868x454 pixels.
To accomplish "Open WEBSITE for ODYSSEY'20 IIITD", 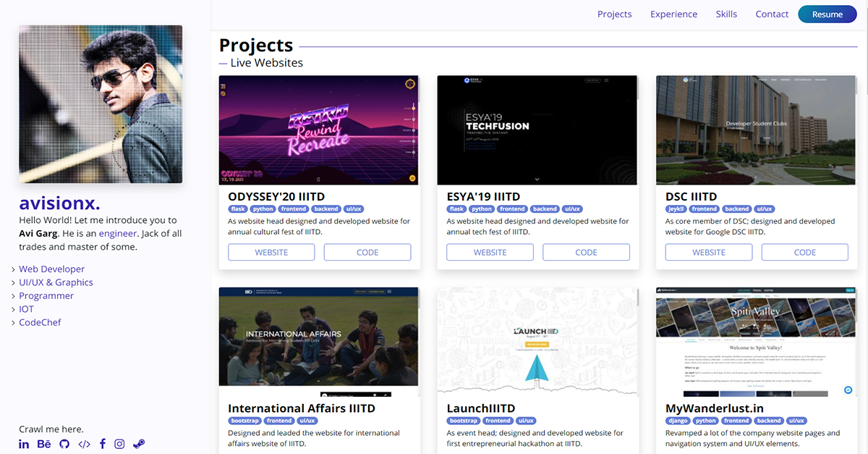I will (x=271, y=252).
